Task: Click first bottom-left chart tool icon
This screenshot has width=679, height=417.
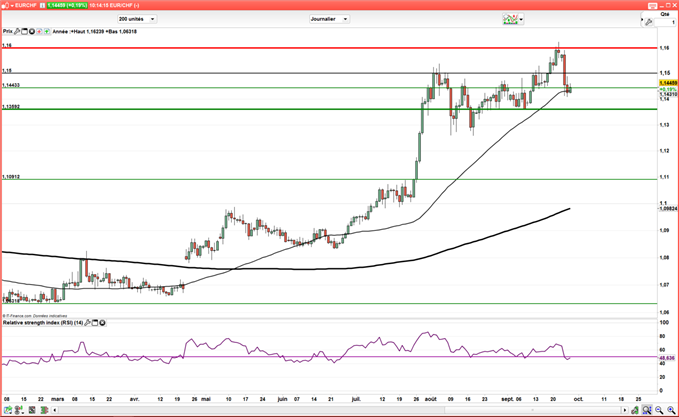Action: (x=8, y=410)
